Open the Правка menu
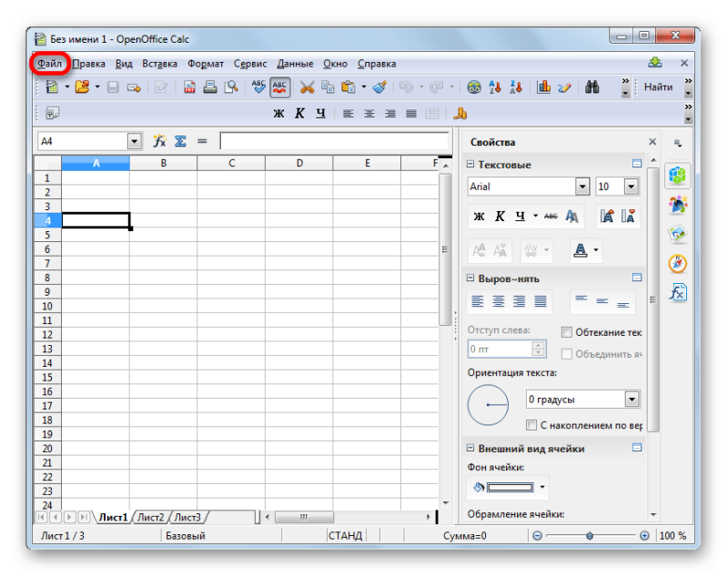This screenshot has height=577, width=728. 88,64
